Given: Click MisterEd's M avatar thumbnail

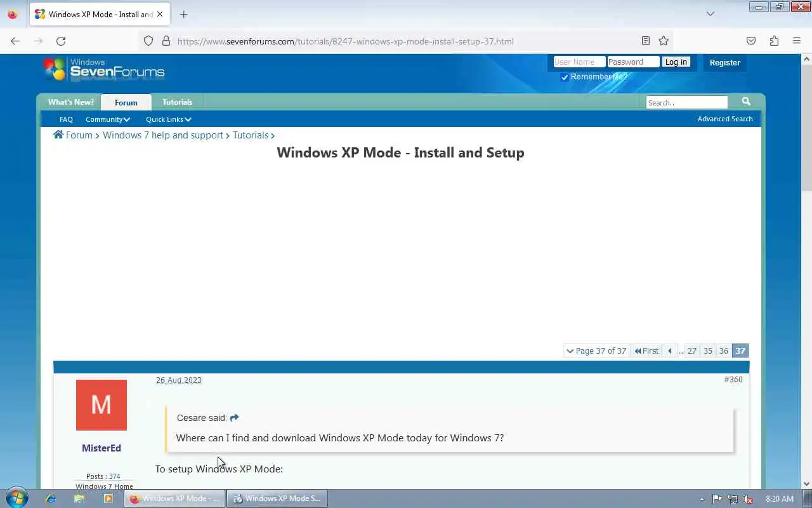Looking at the screenshot, I should tap(101, 405).
